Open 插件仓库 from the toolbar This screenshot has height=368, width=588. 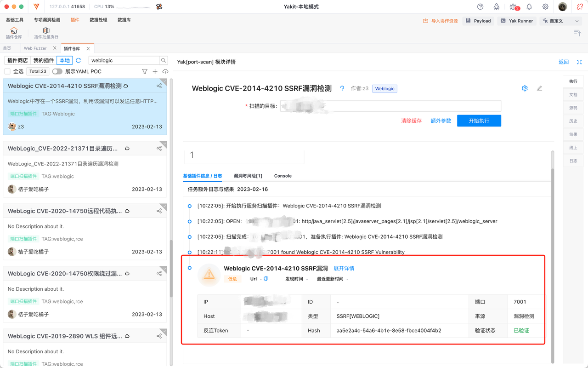[14, 33]
